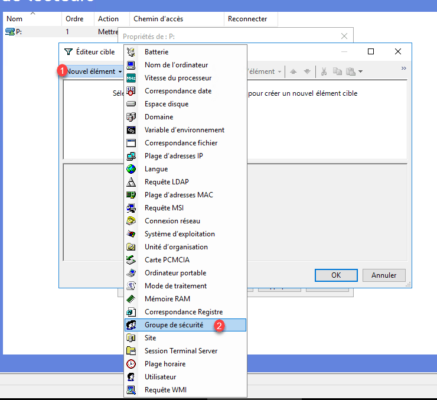Expand toolbar overflow chevron in Éditeur cible

tap(404, 68)
